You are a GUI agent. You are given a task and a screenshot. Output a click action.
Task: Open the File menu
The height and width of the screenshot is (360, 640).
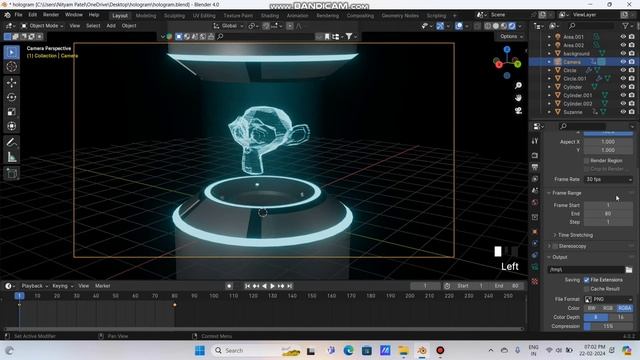18,15
